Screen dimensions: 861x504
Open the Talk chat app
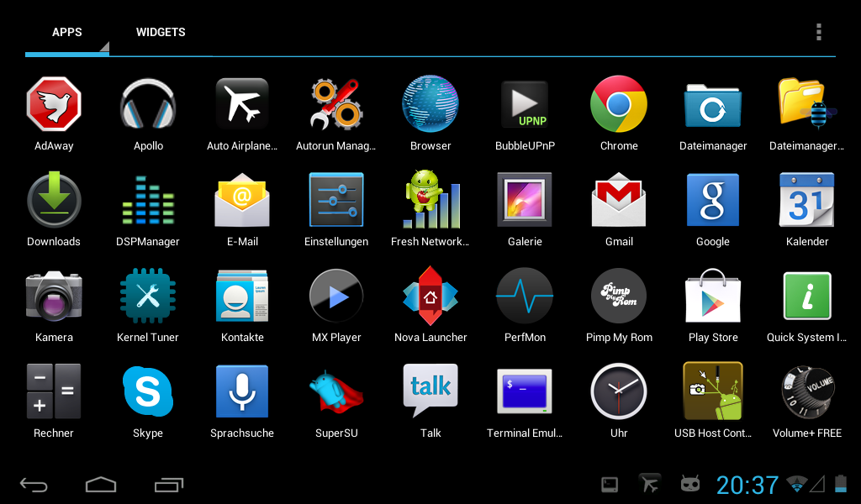click(x=430, y=391)
